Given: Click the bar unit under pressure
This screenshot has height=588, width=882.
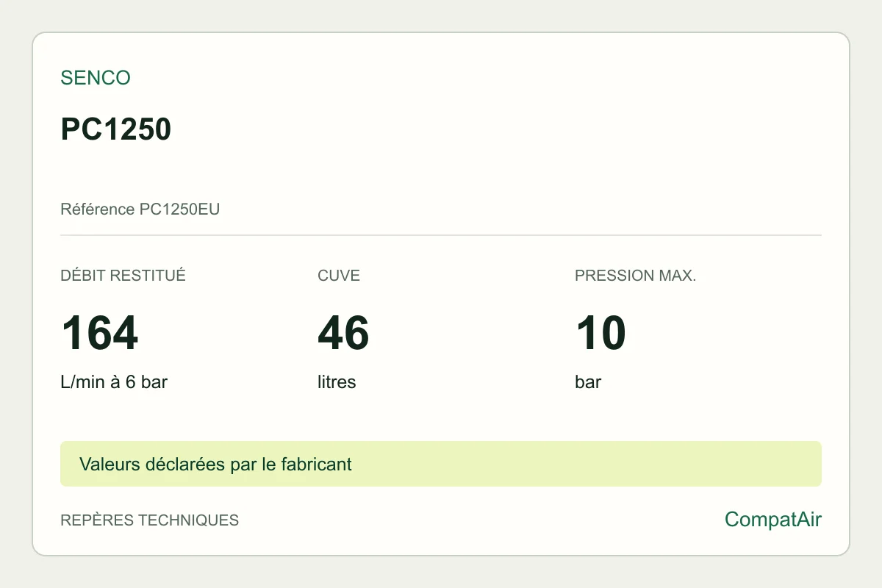Looking at the screenshot, I should point(588,382).
